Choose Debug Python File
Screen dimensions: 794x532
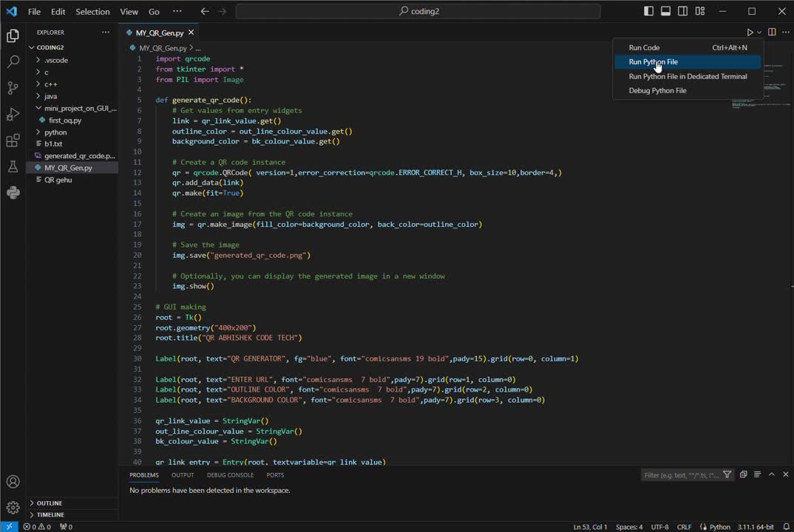tap(688, 91)
